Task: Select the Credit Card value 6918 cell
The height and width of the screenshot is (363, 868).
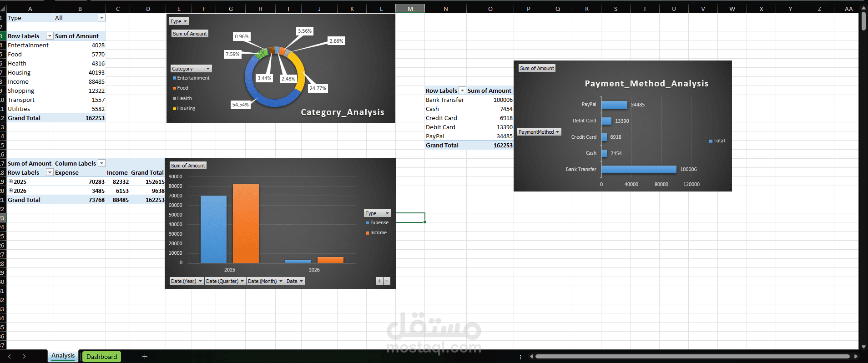Action: click(x=490, y=118)
